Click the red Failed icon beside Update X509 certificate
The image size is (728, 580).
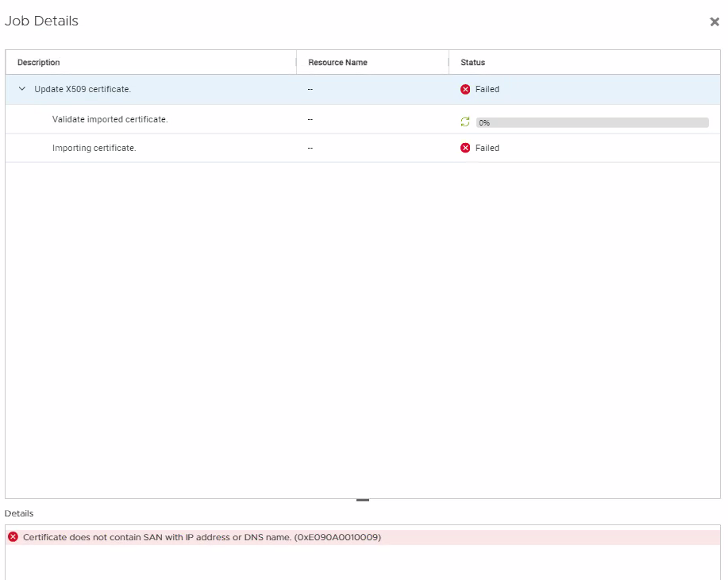coord(465,89)
